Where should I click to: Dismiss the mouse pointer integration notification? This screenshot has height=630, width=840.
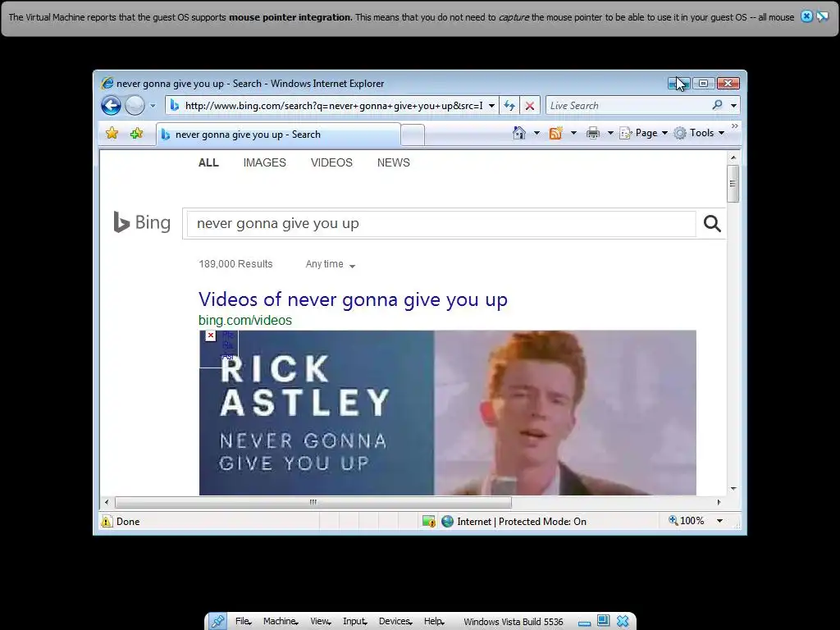(x=806, y=16)
